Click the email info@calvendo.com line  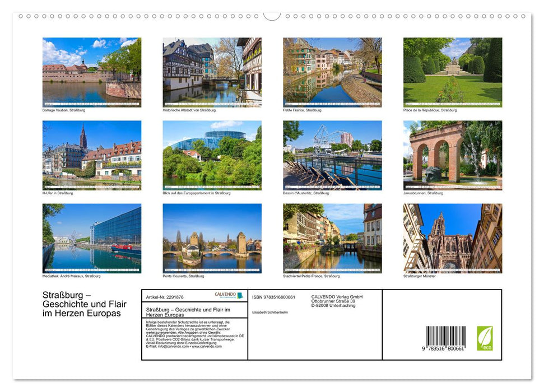(184, 347)
